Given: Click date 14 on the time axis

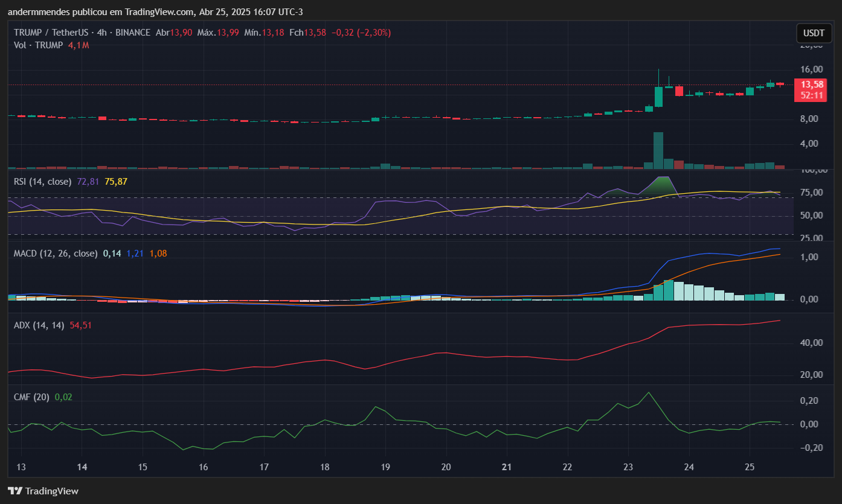Looking at the screenshot, I should click(x=83, y=467).
